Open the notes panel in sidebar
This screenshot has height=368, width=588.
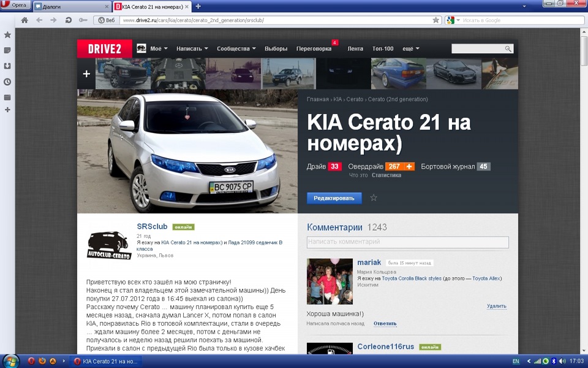(7, 50)
